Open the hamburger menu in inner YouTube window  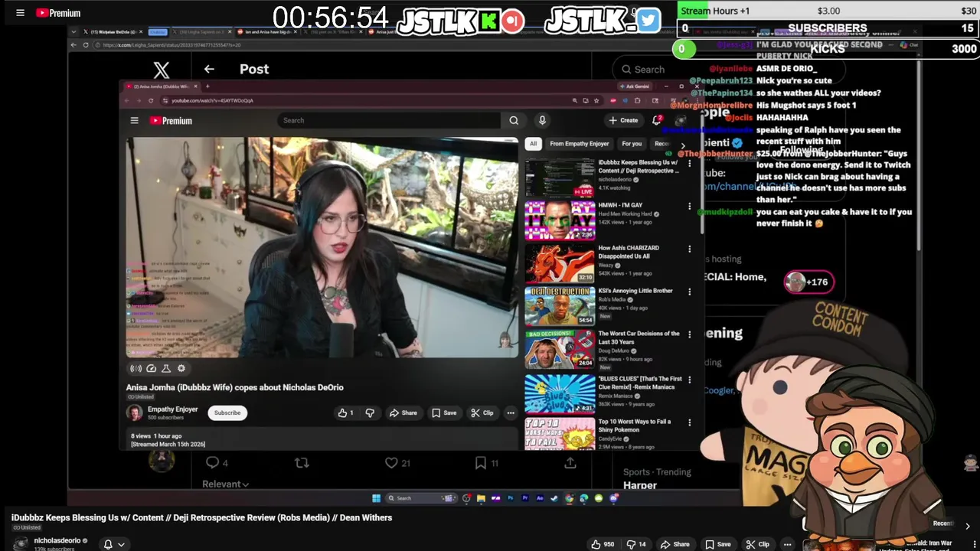(x=134, y=120)
